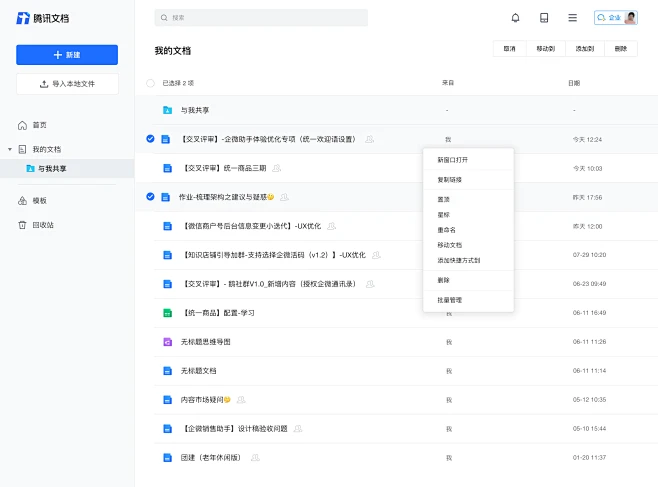Uncheck the 【交叉评审】-企微助手体验优化专项 document
This screenshot has height=487, width=658.
coord(150,139)
